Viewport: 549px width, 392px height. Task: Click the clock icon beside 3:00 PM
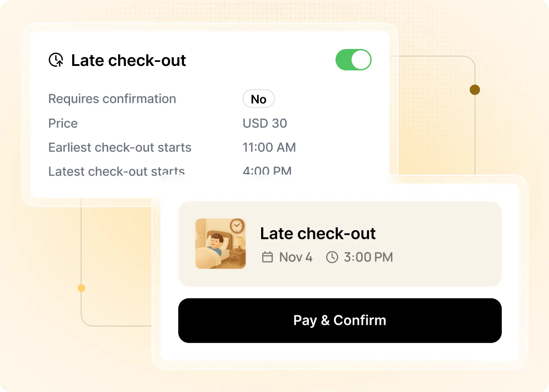(x=332, y=257)
